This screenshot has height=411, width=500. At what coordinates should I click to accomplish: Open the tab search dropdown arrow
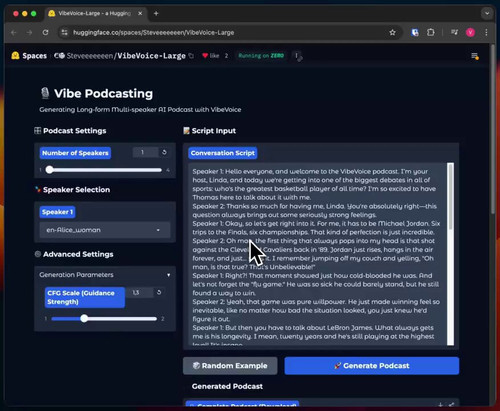point(487,13)
